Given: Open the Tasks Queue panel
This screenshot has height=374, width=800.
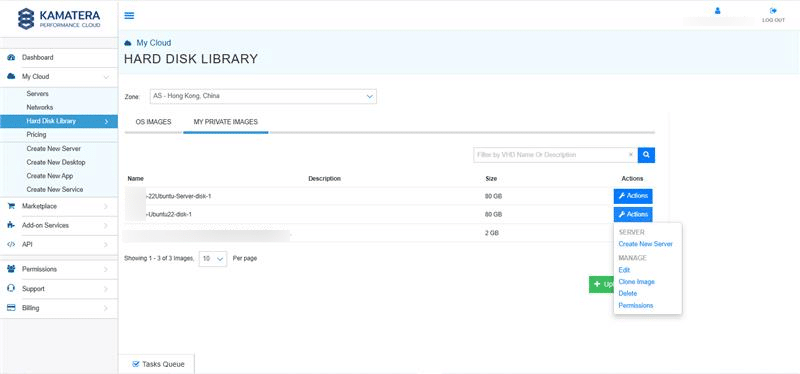Looking at the screenshot, I should pyautogui.click(x=157, y=364).
